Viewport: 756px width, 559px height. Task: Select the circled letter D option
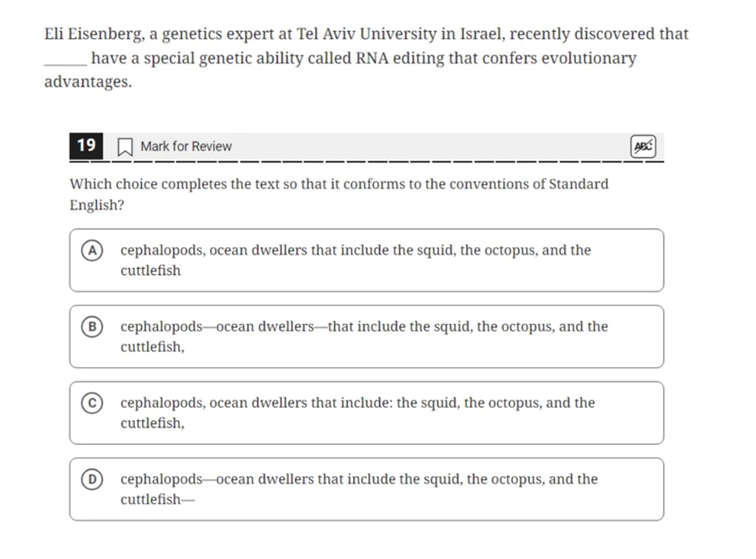point(92,479)
